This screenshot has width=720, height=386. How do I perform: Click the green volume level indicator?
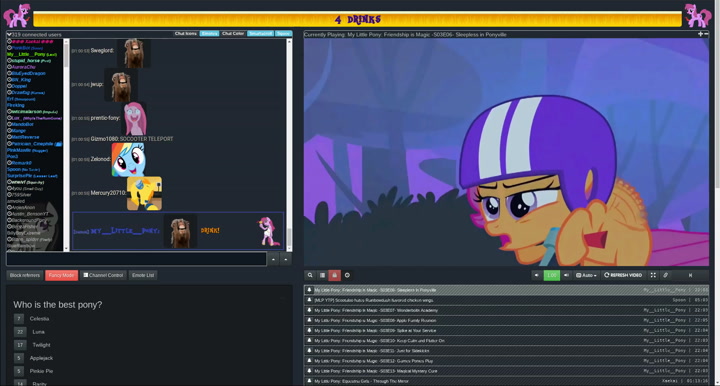point(551,275)
